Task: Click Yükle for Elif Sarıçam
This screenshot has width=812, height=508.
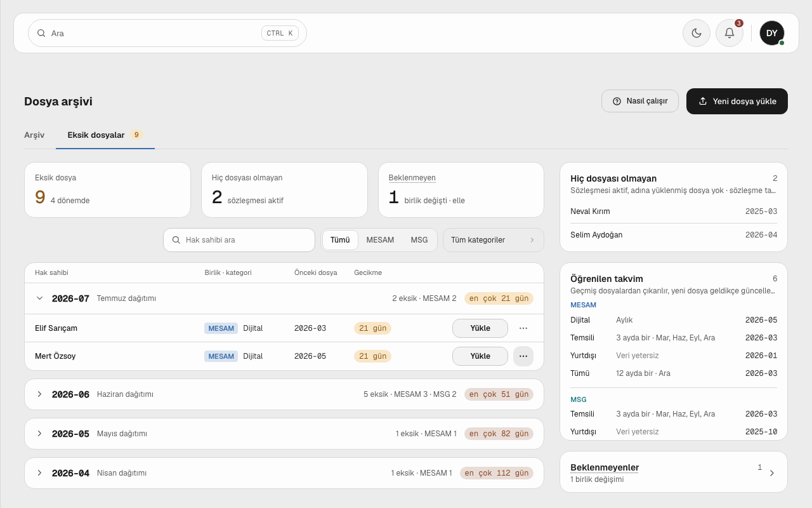Action: (480, 328)
